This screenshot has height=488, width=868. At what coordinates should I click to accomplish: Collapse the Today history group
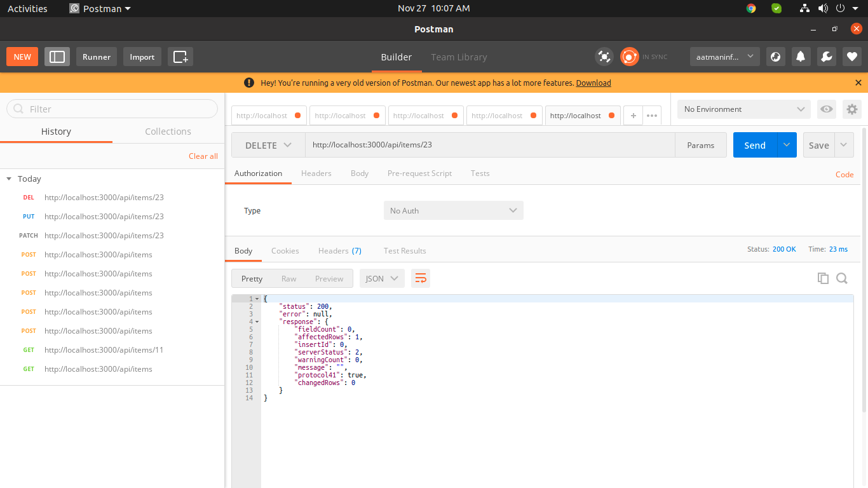[x=9, y=179]
